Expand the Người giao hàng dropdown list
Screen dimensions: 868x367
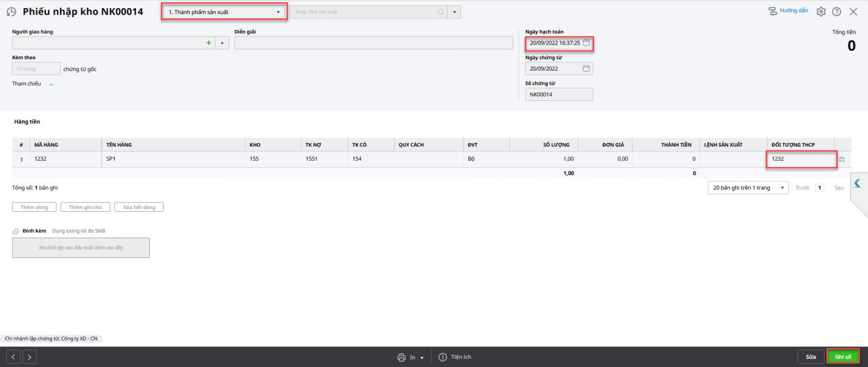[x=222, y=43]
